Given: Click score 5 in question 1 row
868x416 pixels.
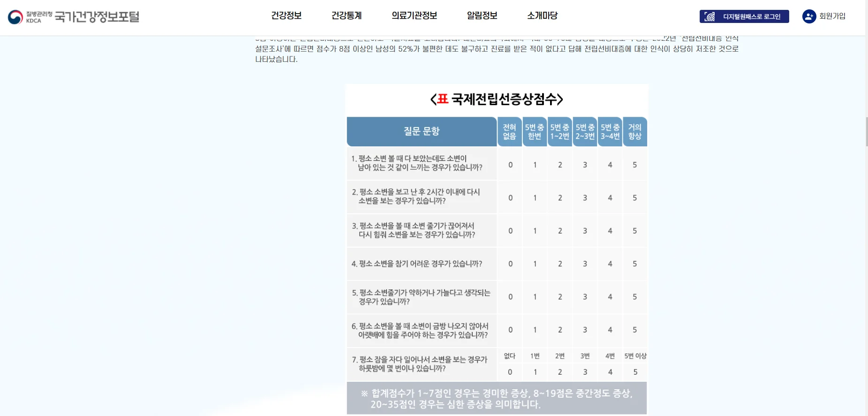Looking at the screenshot, I should [635, 165].
